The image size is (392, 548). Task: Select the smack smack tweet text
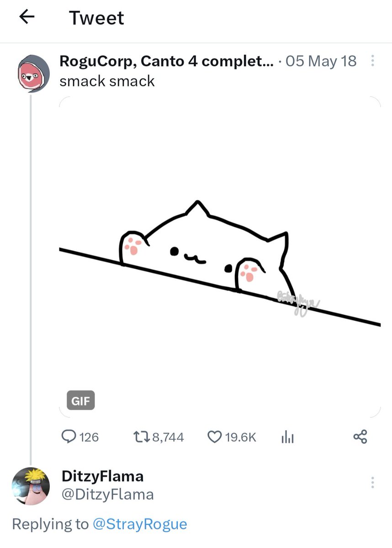tap(107, 81)
